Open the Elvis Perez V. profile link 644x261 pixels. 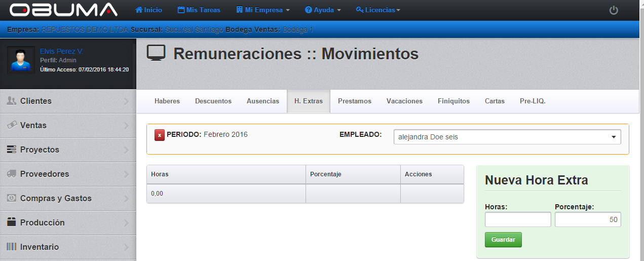coord(61,52)
